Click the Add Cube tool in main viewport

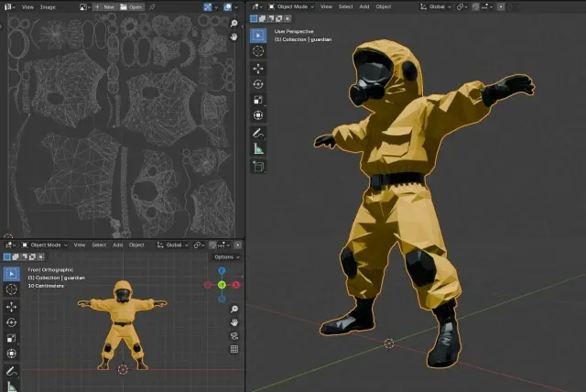point(258,166)
